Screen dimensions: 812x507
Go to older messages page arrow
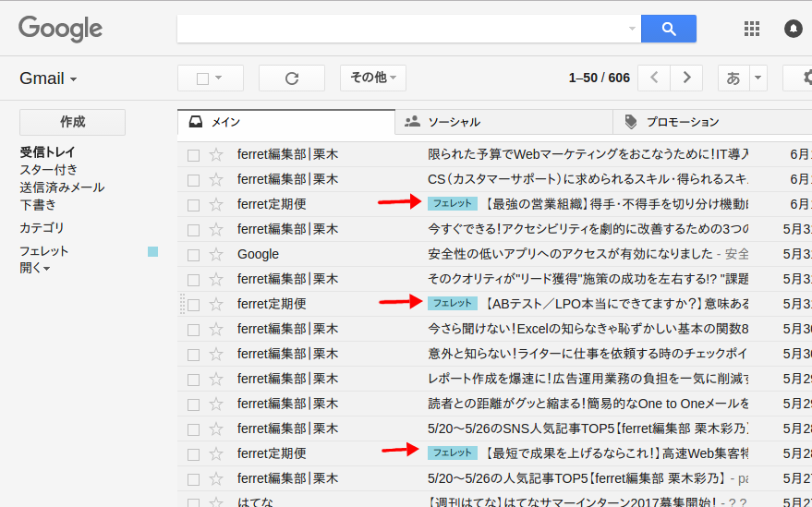[x=686, y=78]
